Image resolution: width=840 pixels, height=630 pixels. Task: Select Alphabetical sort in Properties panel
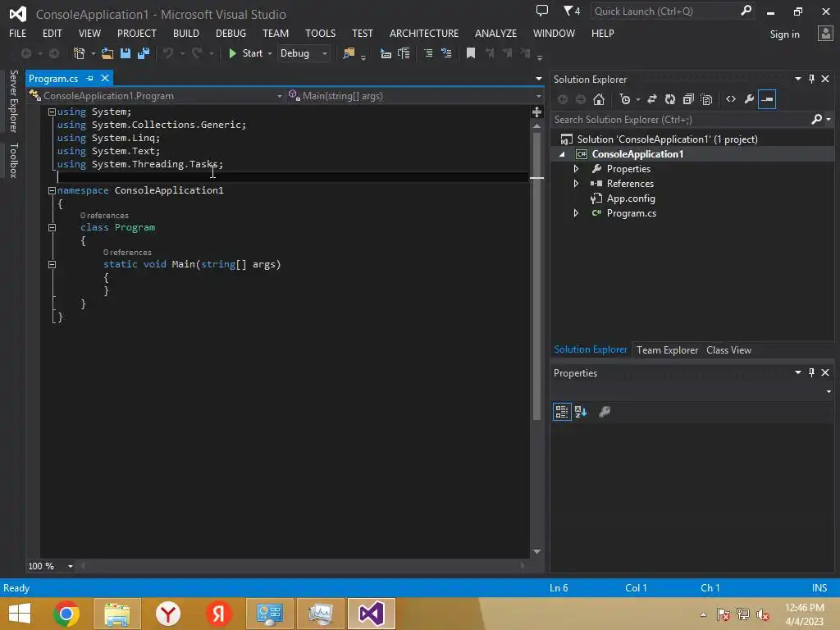[x=581, y=412]
